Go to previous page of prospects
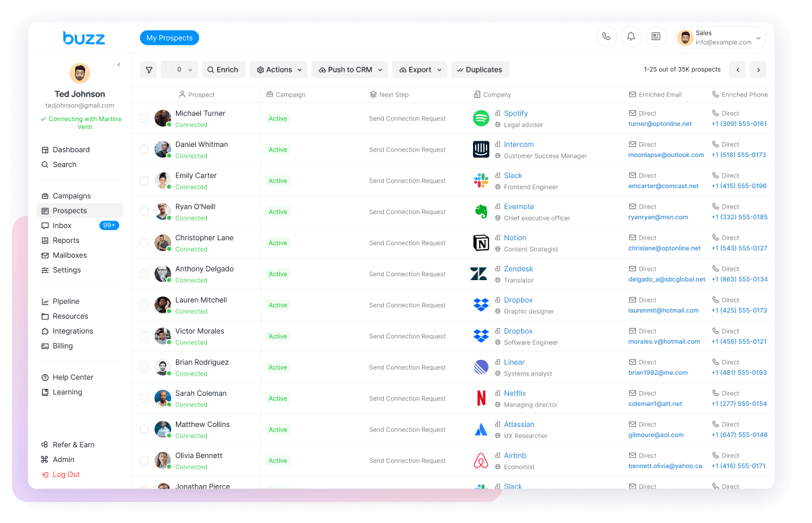This screenshot has width=812, height=523. click(x=737, y=70)
